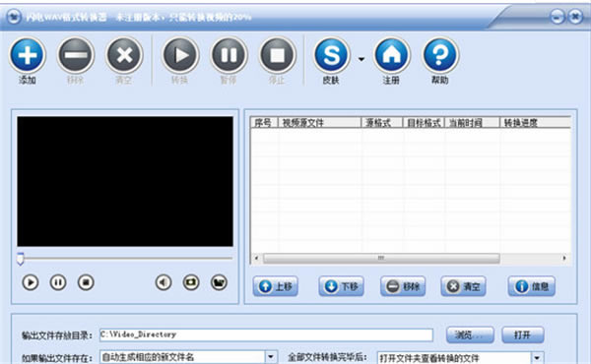
Task: Click the snapshot camera icon under the preview
Action: click(x=191, y=282)
